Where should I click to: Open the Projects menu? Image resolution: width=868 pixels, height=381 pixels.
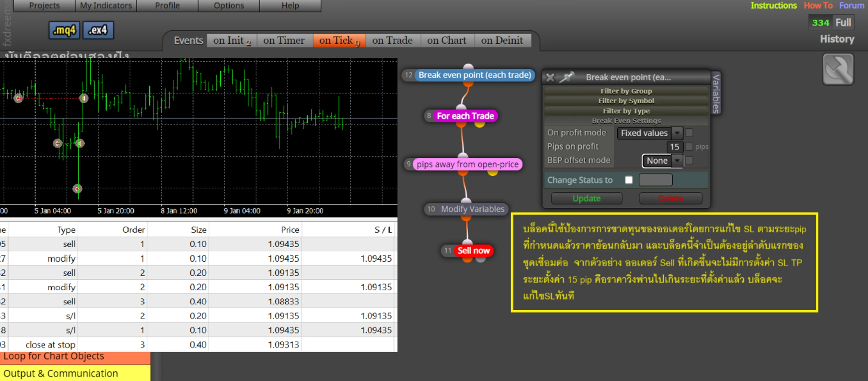44,6
